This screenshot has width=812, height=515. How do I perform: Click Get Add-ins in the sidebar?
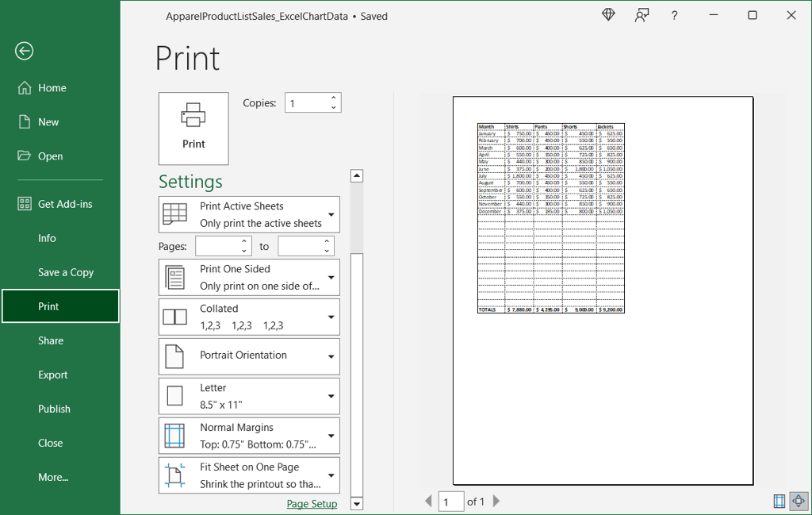point(65,204)
